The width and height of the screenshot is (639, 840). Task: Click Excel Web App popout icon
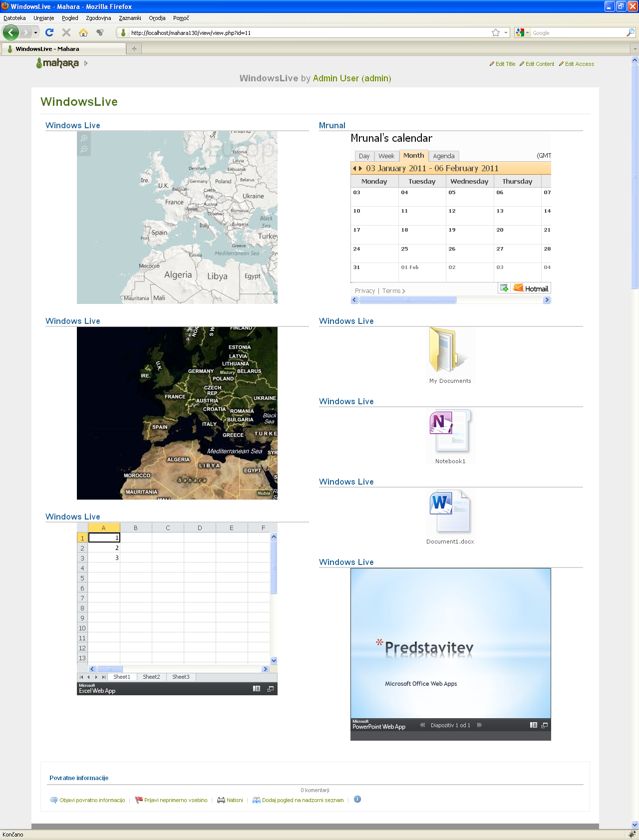pyautogui.click(x=271, y=689)
